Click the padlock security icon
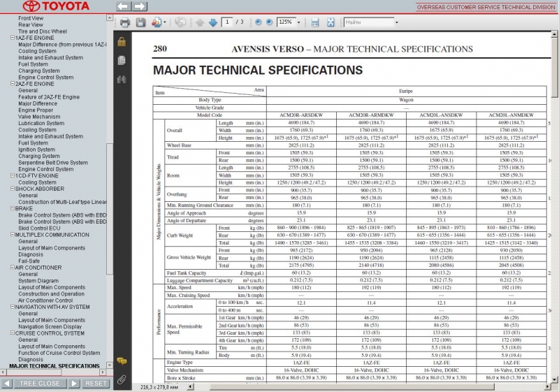Image resolution: width=559 pixels, height=392 pixels. pos(122,42)
